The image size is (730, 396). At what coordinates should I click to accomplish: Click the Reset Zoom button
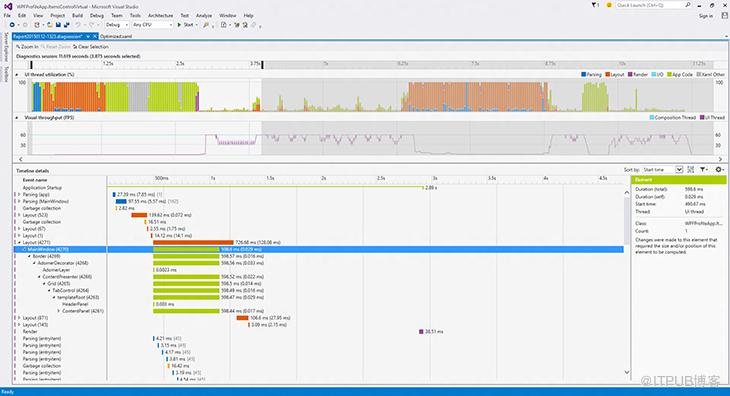tap(55, 47)
